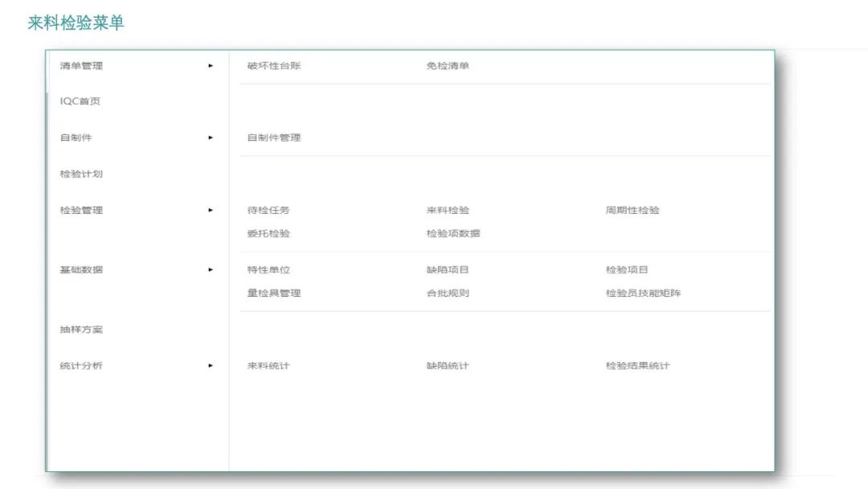Viewport: 868px width, 489px height.
Task: View 缺陷统计 report
Action: click(x=448, y=366)
